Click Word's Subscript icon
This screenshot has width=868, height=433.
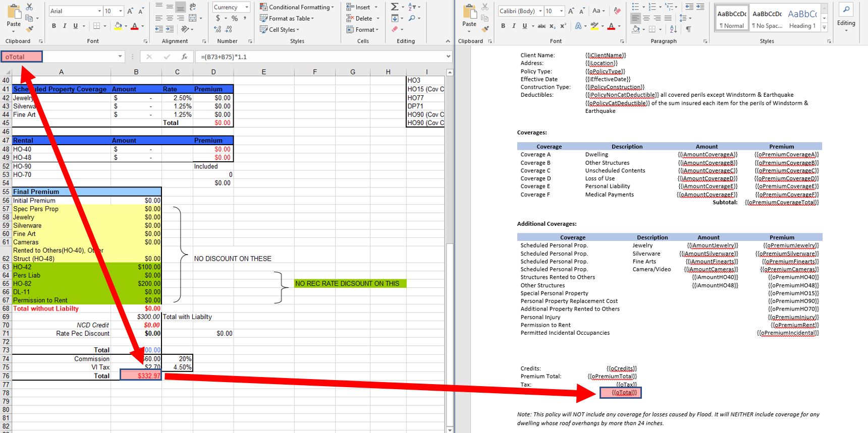click(553, 26)
